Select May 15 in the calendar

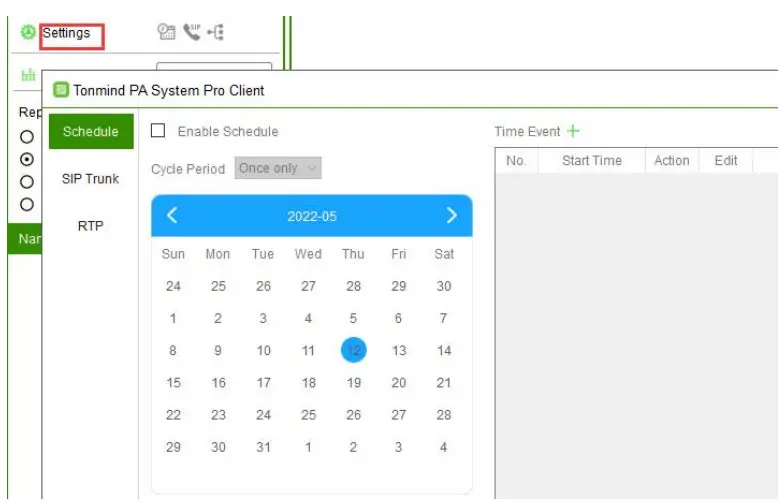tap(173, 382)
